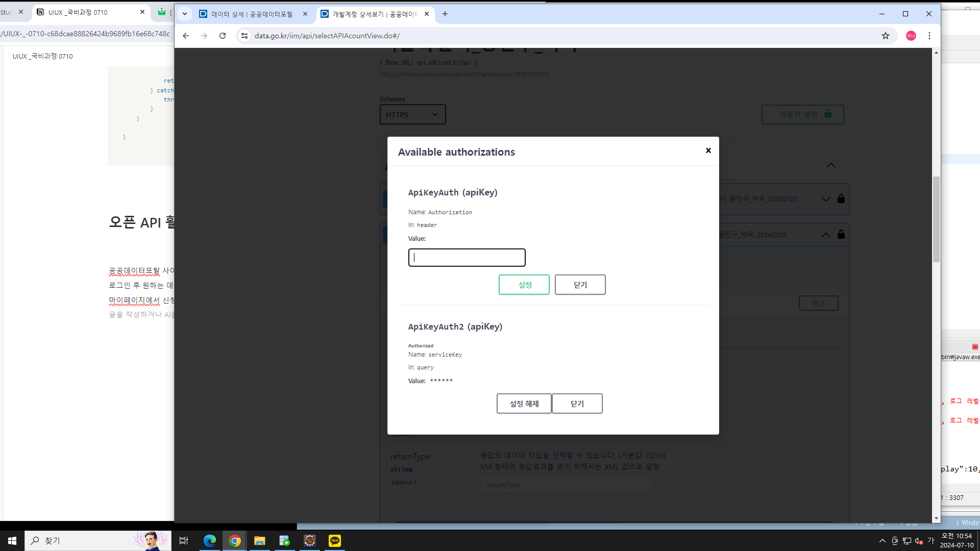Image resolution: width=980 pixels, height=551 pixels.
Task: Open KakaoTalk from the taskbar
Action: [335, 541]
